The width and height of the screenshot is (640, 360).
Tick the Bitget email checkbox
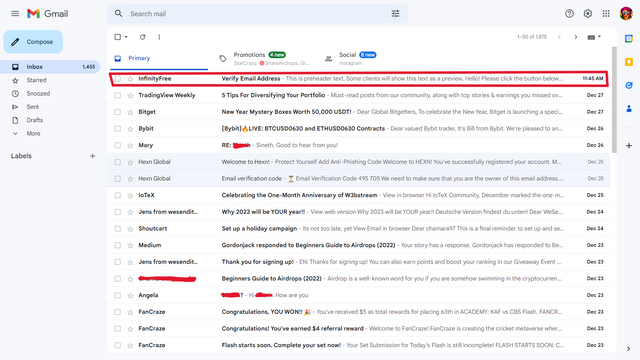point(118,112)
